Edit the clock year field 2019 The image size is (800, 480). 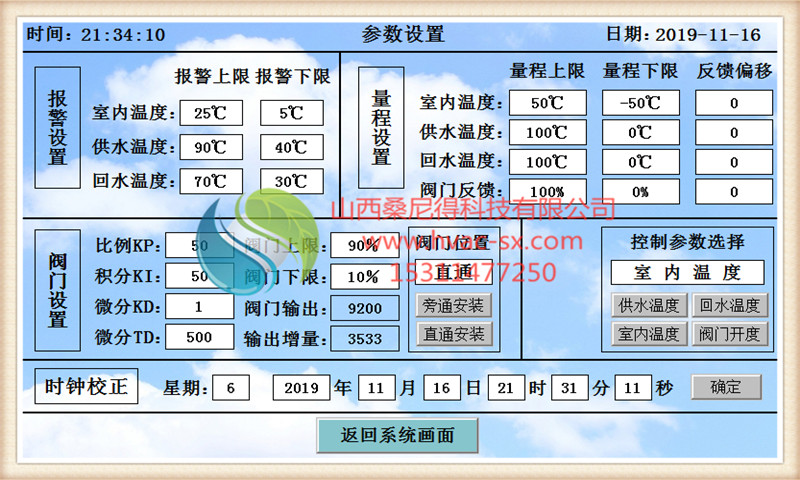click(x=301, y=388)
